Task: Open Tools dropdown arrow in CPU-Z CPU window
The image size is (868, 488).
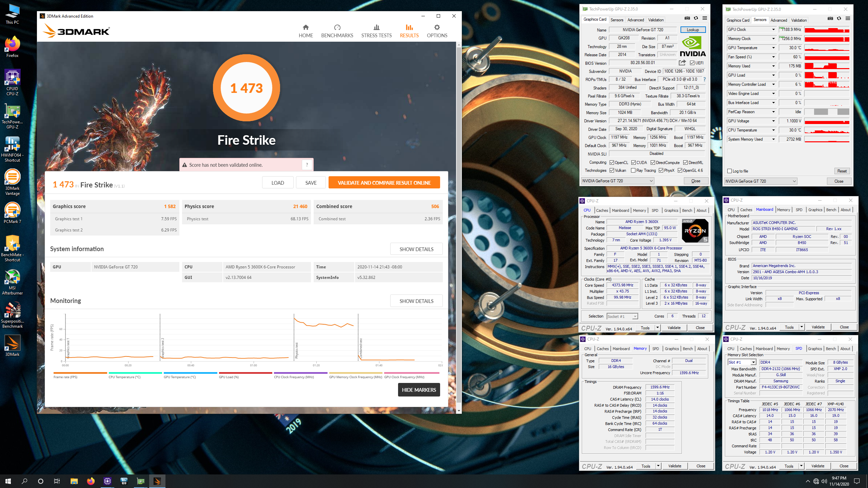Action: pos(657,328)
